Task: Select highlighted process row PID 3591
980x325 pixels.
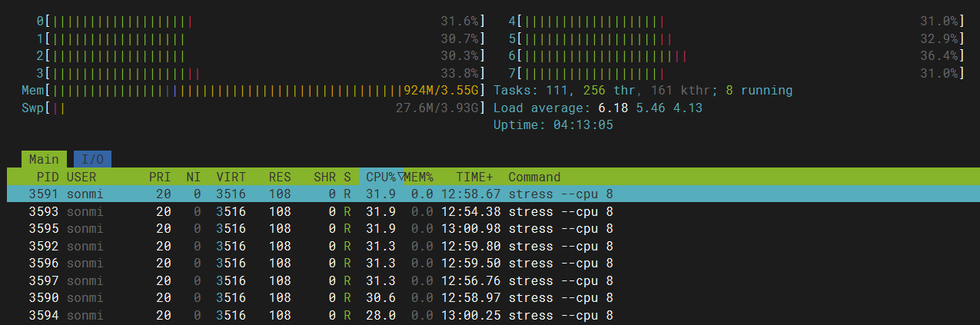Action: click(307, 194)
